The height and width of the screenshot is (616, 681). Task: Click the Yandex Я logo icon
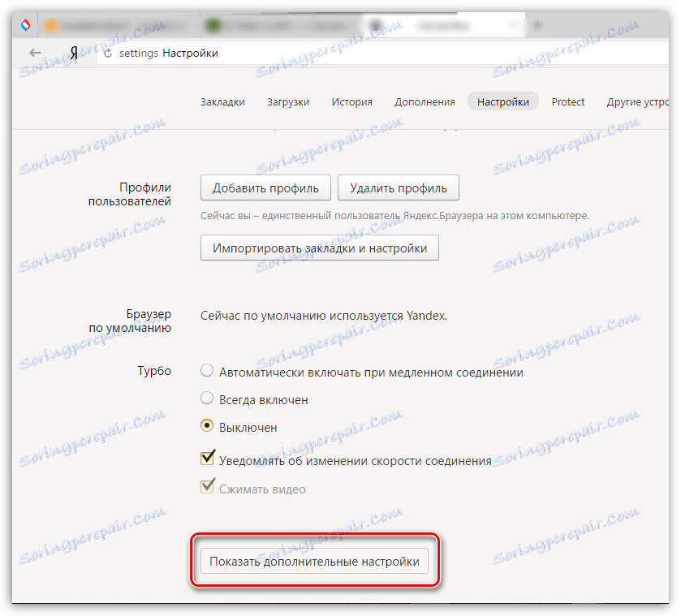(x=74, y=53)
